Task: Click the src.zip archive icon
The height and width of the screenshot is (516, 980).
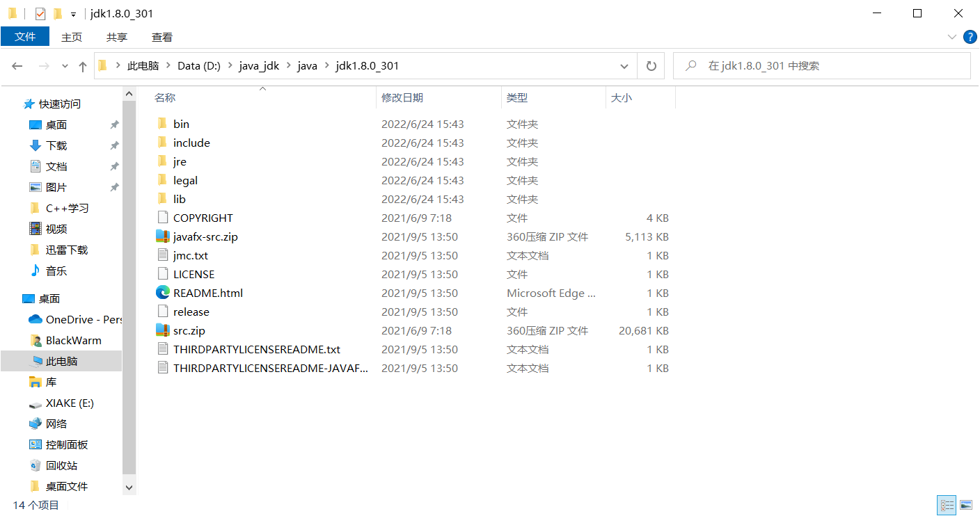Action: click(162, 330)
